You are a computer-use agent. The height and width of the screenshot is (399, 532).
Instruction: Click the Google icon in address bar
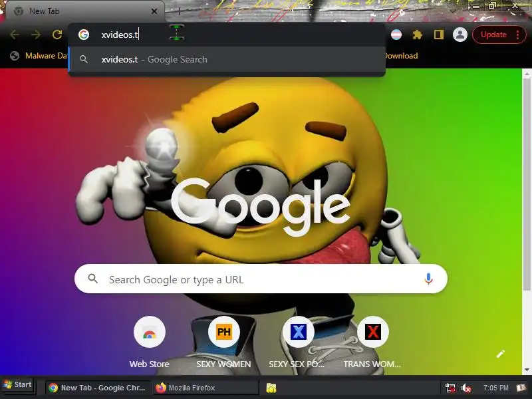pyautogui.click(x=84, y=35)
